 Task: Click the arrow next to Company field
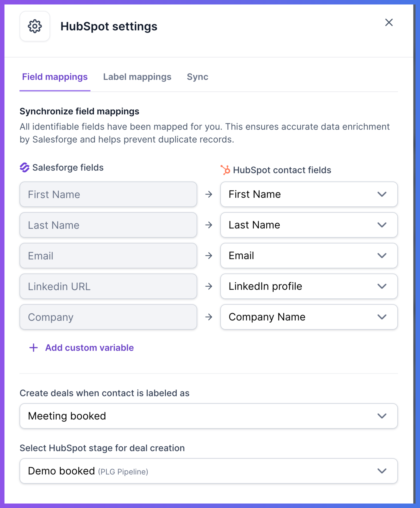(209, 317)
